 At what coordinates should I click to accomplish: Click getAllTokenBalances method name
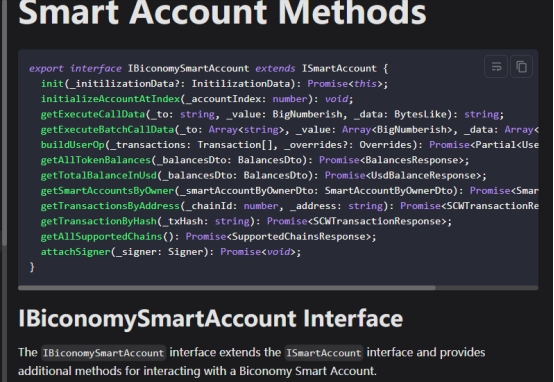coord(96,160)
